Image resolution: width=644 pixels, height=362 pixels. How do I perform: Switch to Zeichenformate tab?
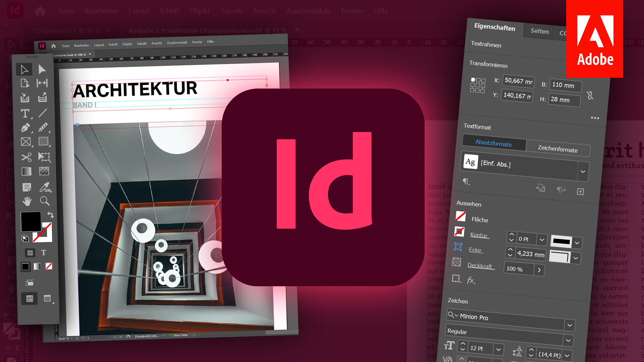click(x=557, y=149)
